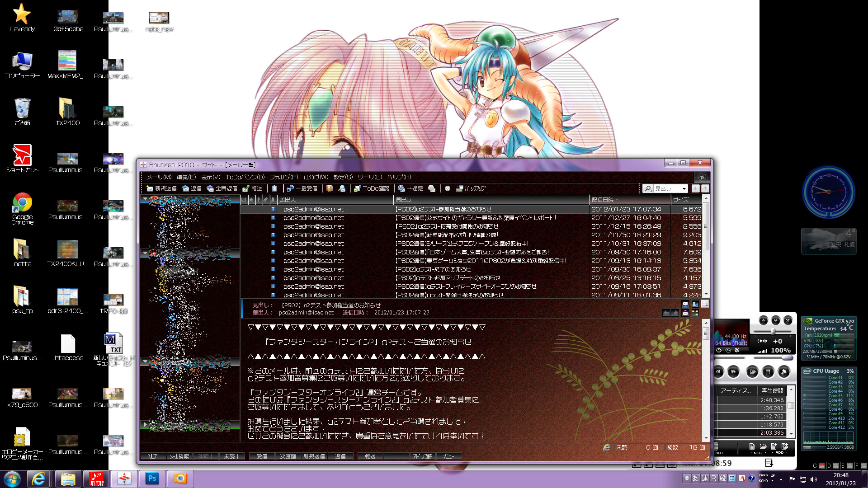The height and width of the screenshot is (488, 868).
Task: Open the 設定(S) menu
Action: click(343, 177)
